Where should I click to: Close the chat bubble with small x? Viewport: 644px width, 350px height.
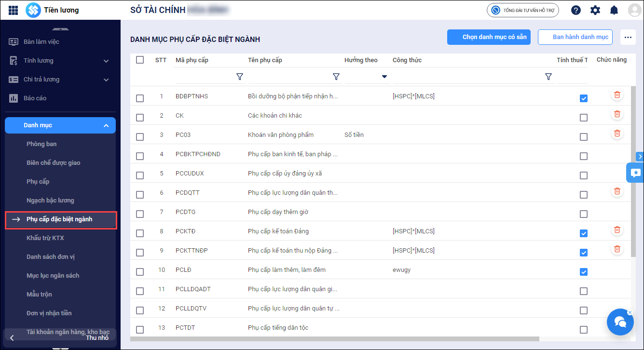630,312
